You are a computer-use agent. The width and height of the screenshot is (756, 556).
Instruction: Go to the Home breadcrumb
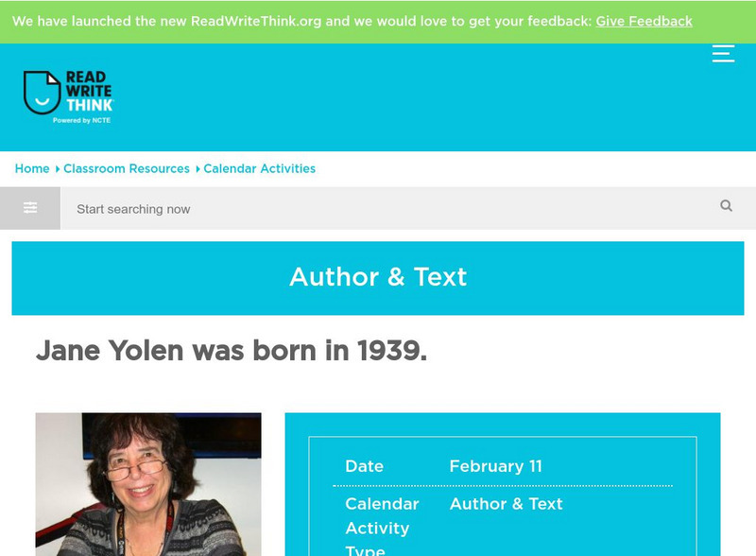point(32,168)
